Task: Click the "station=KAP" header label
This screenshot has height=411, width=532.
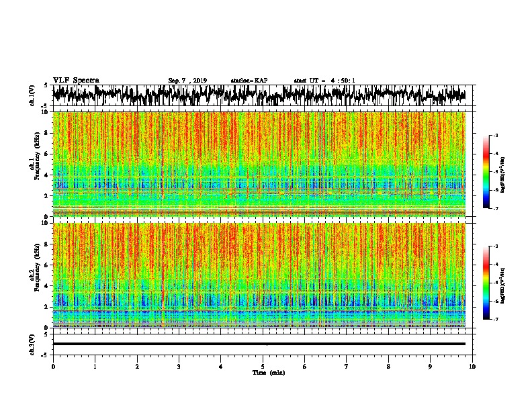Action: (x=249, y=81)
